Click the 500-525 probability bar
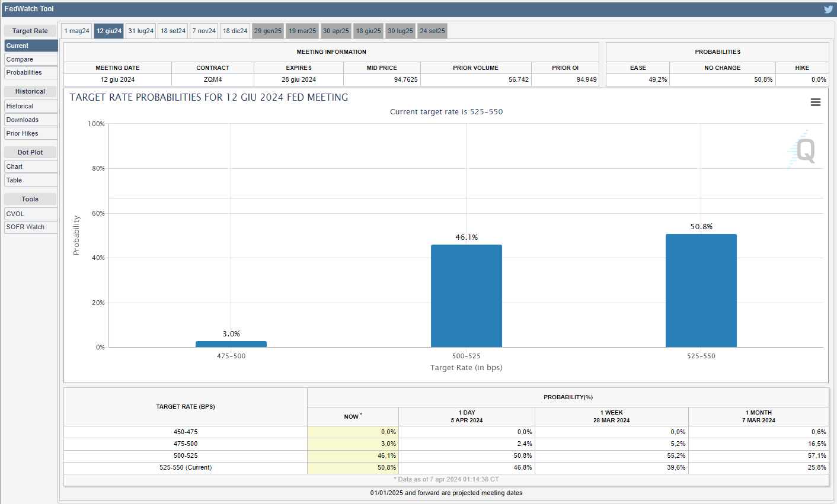Image resolution: width=837 pixels, height=504 pixels. pyautogui.click(x=466, y=296)
